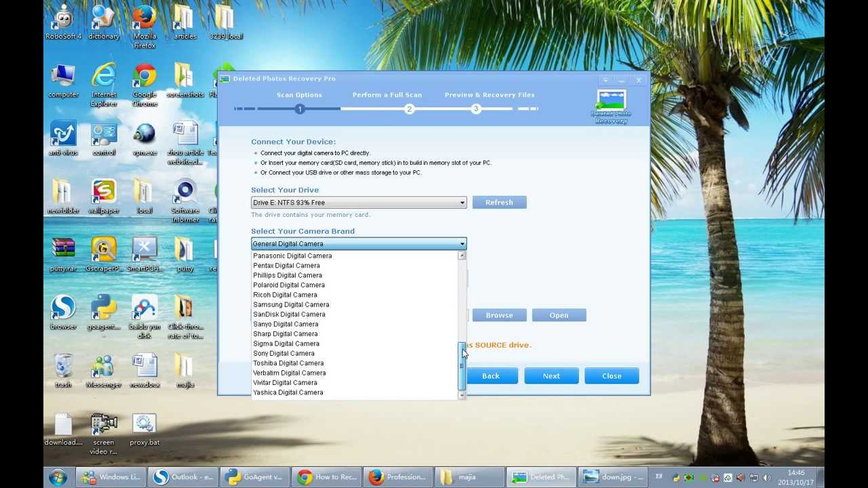Viewport: 868px width, 488px height.
Task: Choose Sanyo Digital Camera
Action: pyautogui.click(x=355, y=324)
